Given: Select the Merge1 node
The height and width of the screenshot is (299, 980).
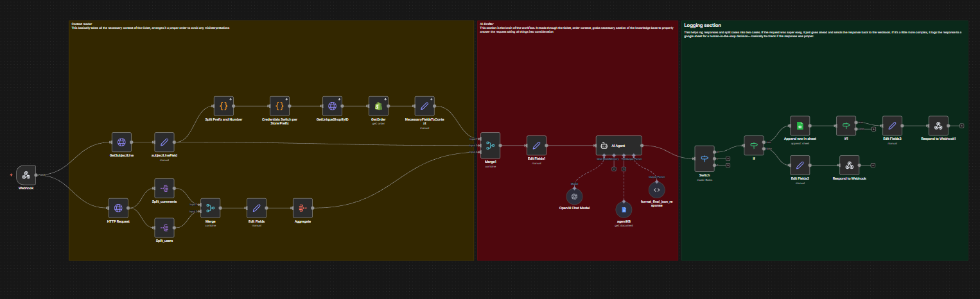Looking at the screenshot, I should coord(491,146).
